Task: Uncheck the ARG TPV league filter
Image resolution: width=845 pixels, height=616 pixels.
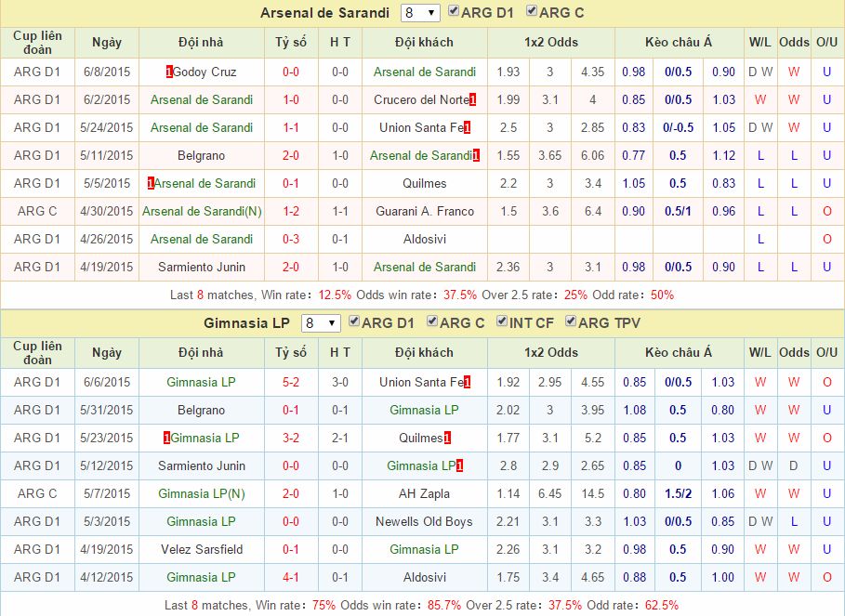Action: coord(571,321)
